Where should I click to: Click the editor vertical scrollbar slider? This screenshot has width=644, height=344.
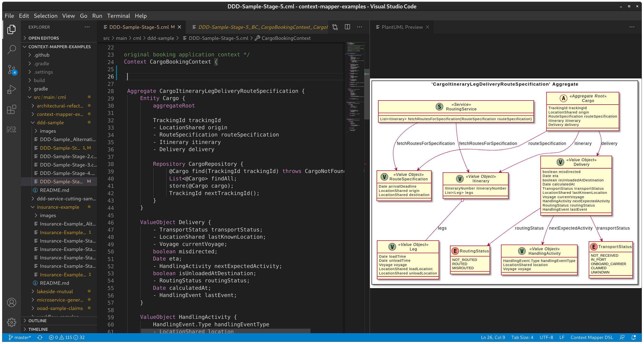(367, 94)
